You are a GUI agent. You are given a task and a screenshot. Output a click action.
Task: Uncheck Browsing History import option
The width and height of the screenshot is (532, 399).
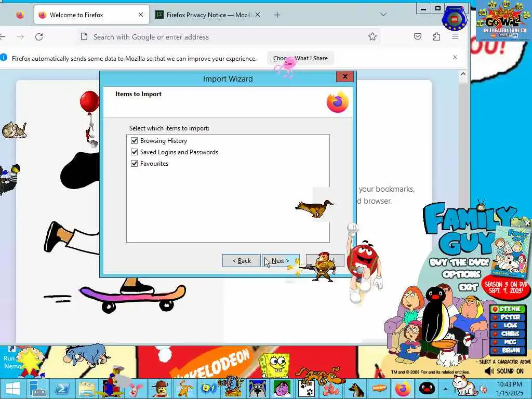pos(135,140)
